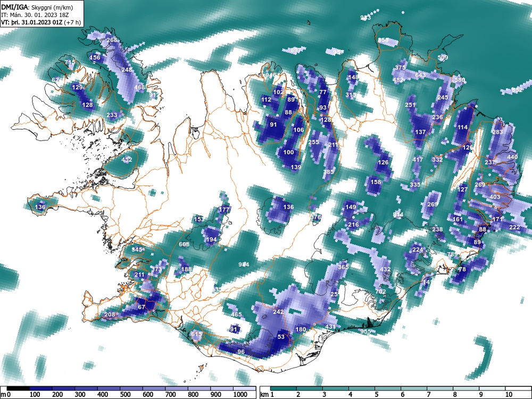Click the map value 188
The width and height of the screenshot is (532, 399).
coord(186,269)
